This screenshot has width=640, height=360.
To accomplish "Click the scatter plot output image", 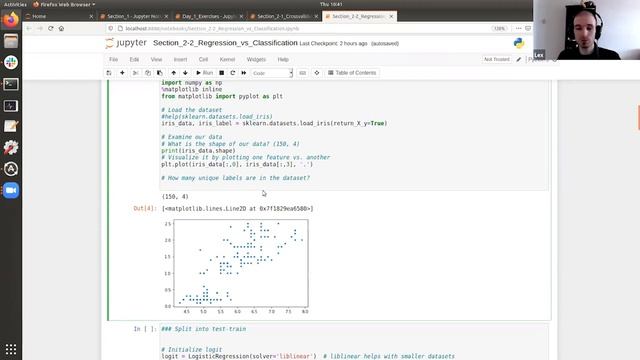I will click(x=237, y=266).
